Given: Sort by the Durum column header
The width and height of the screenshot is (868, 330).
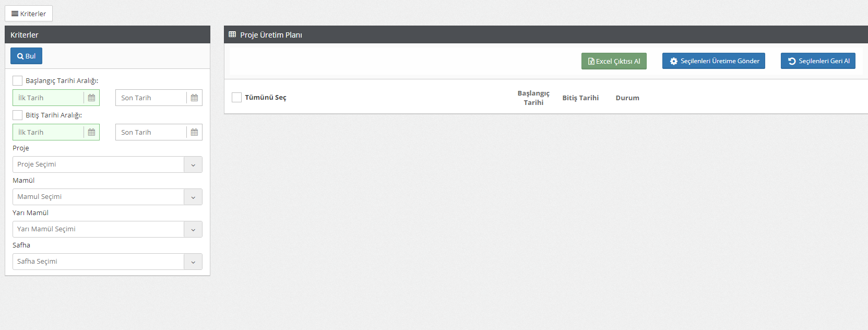Looking at the screenshot, I should 627,98.
